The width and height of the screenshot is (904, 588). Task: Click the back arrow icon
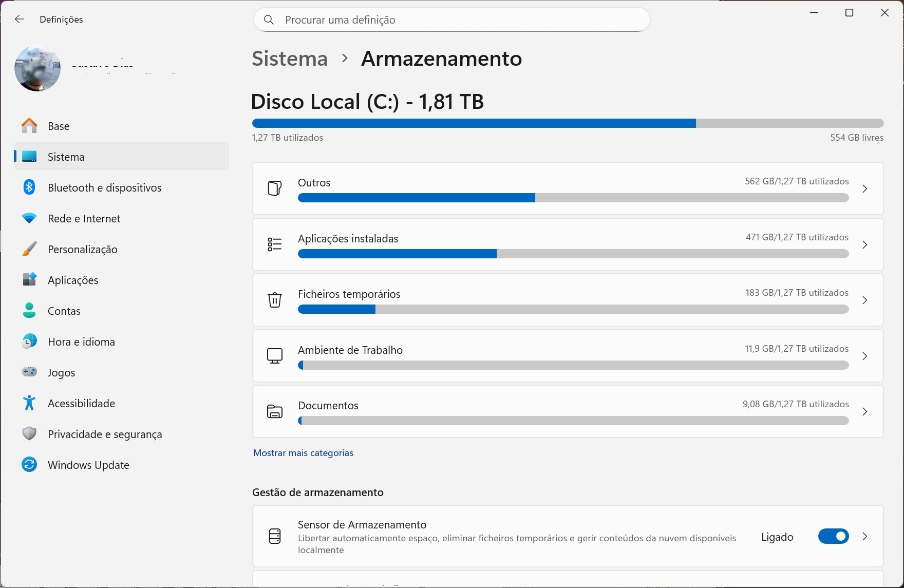click(x=20, y=20)
